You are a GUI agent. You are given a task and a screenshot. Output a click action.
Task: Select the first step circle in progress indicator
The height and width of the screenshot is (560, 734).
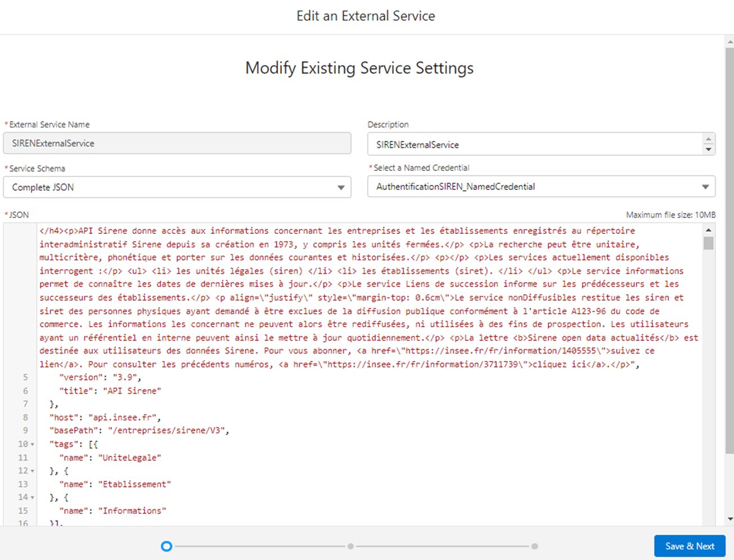(x=166, y=546)
